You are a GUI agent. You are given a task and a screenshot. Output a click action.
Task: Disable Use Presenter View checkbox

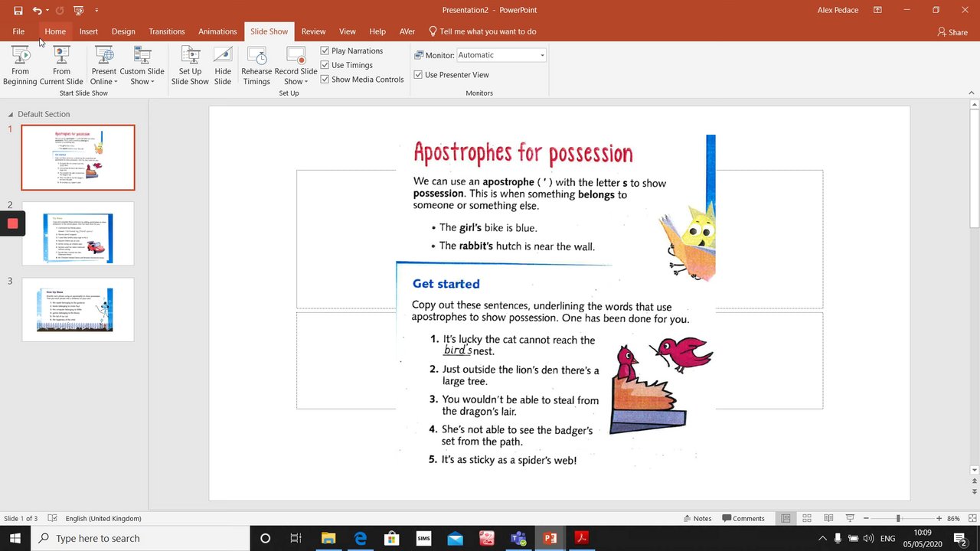click(x=418, y=75)
